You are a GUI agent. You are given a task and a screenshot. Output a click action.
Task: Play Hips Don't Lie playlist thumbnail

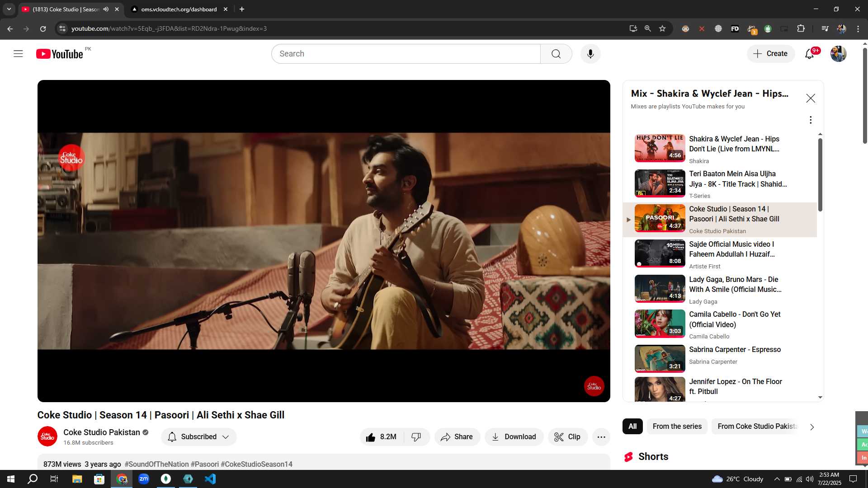click(660, 149)
